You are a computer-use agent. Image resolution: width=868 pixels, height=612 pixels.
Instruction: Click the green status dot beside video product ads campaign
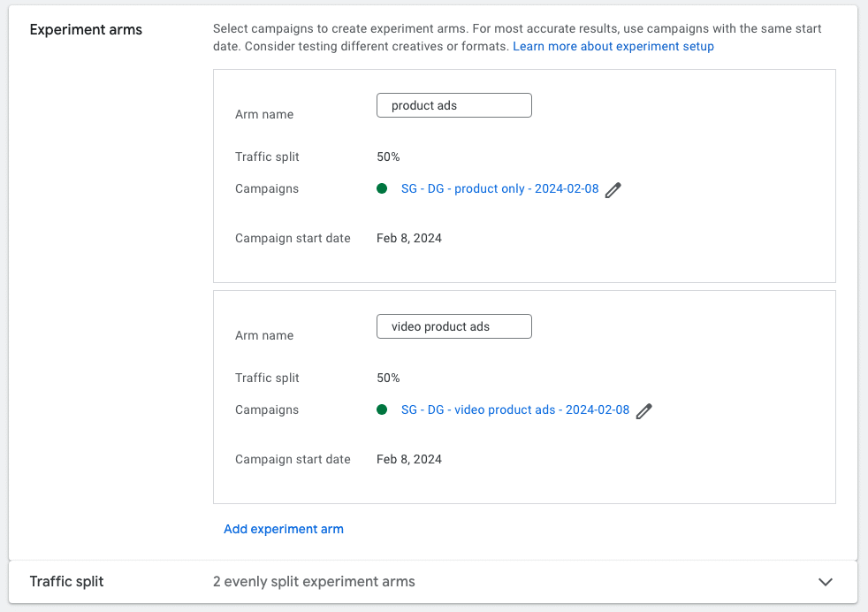pos(382,409)
